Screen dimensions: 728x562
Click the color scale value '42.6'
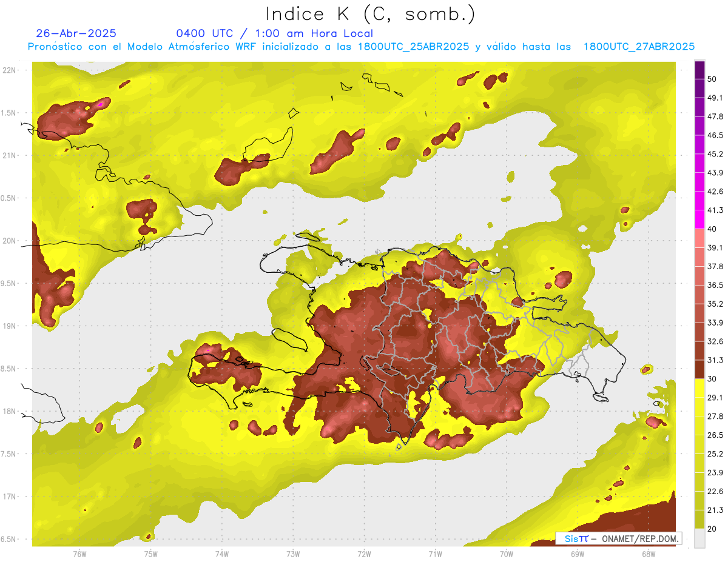pyautogui.click(x=715, y=192)
